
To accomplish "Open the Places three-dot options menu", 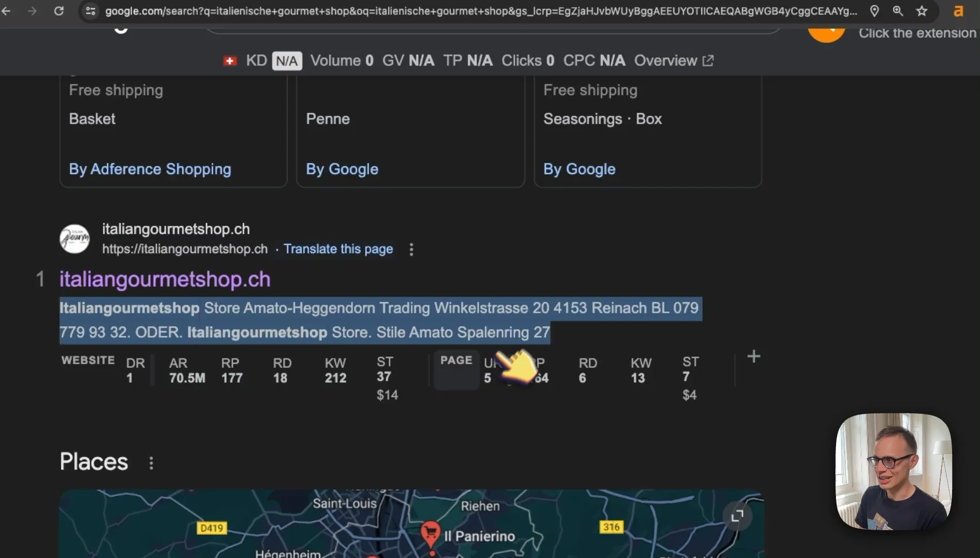I will [151, 463].
